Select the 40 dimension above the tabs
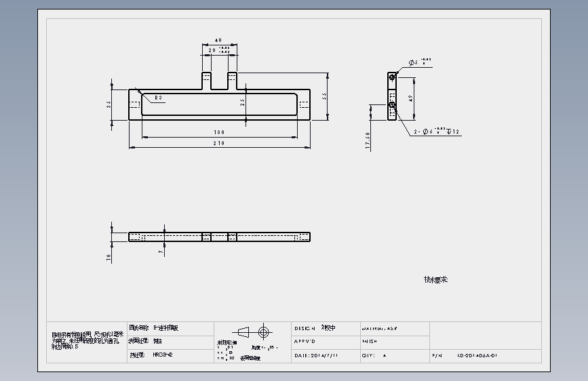588x381 pixels. coord(218,40)
